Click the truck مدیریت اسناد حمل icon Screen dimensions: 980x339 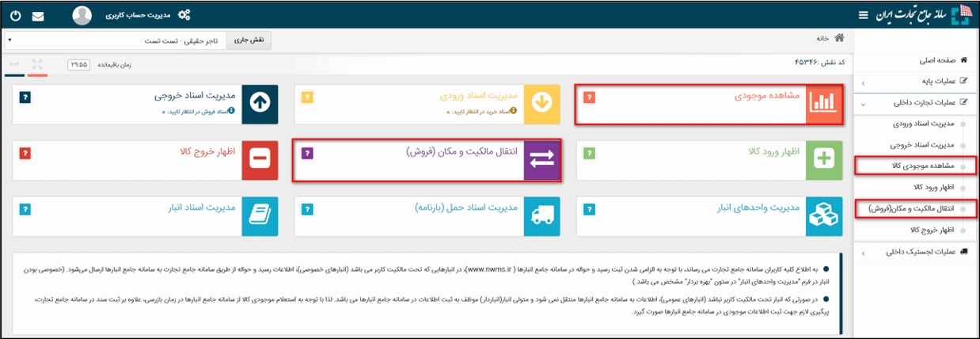point(542,216)
